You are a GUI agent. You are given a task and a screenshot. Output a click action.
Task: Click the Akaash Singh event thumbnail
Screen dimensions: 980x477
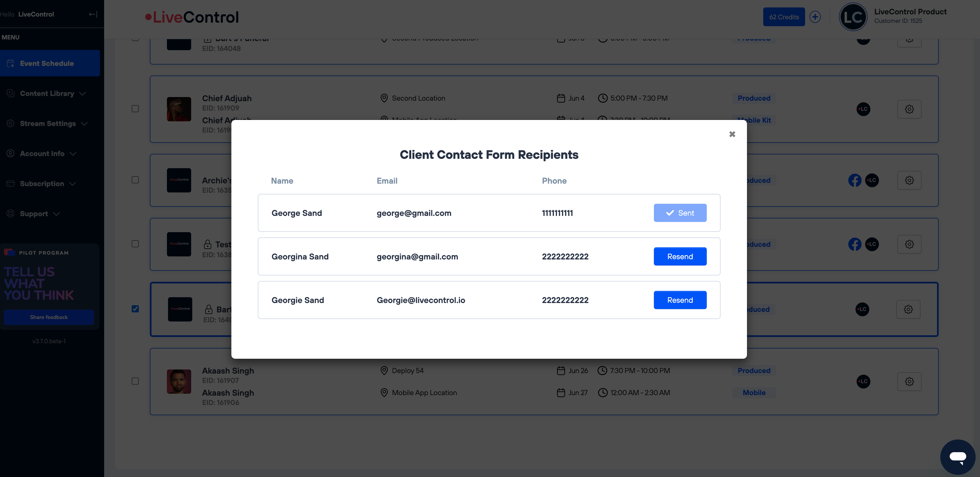[179, 381]
